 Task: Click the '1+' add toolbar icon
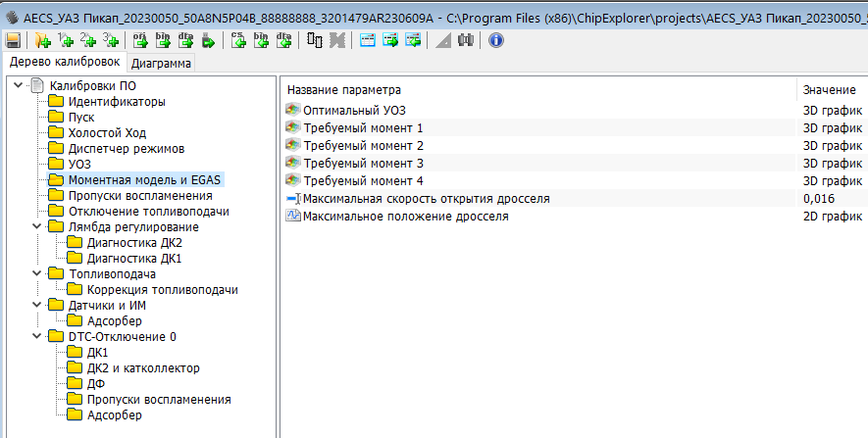pos(66,40)
